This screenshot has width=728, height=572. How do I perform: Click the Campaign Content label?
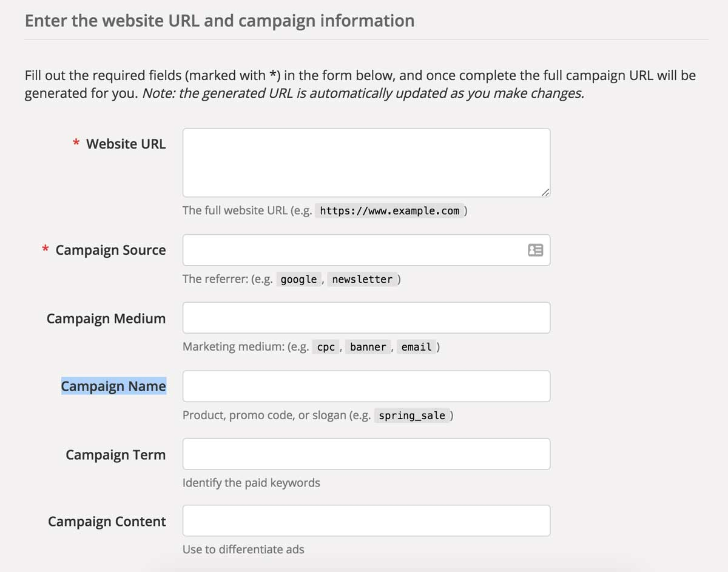[107, 522]
